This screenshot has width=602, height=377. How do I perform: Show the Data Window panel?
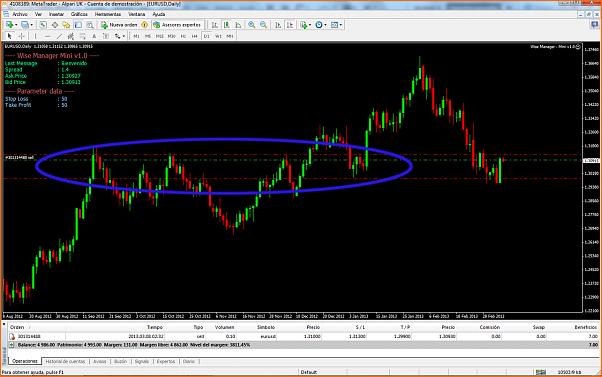coord(55,25)
